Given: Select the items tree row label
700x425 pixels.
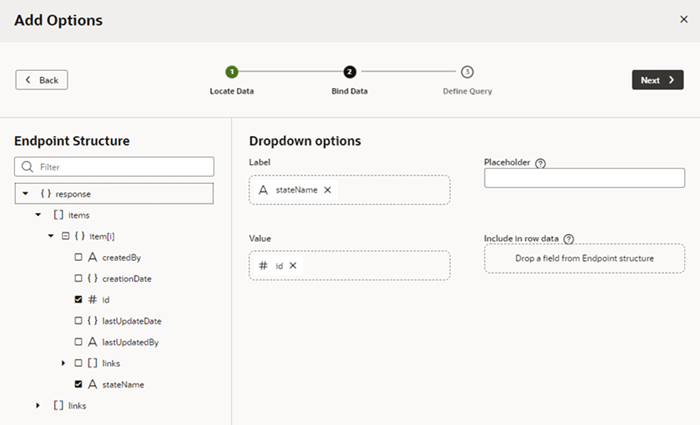Looking at the screenshot, I should pos(79,215).
